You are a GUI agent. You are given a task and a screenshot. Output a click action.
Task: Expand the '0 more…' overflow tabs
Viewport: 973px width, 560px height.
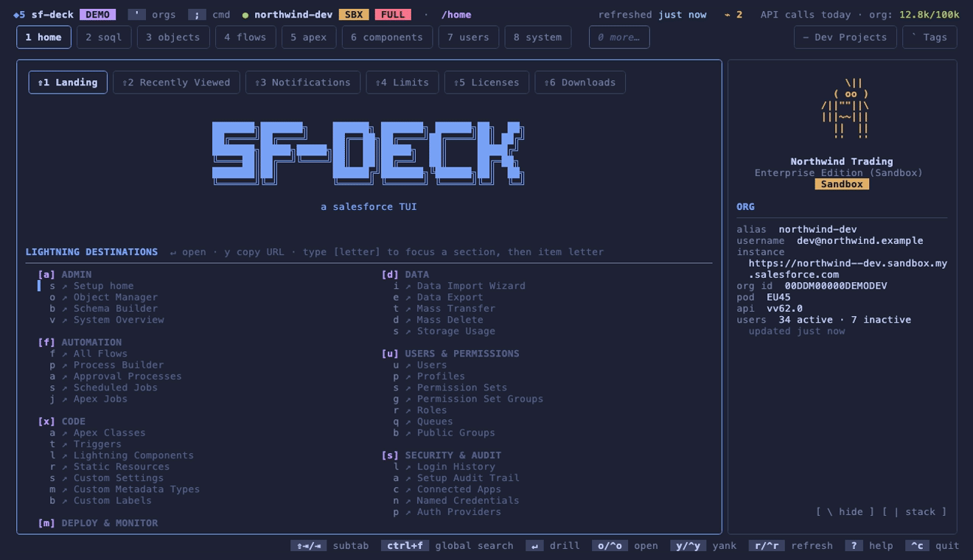tap(619, 37)
